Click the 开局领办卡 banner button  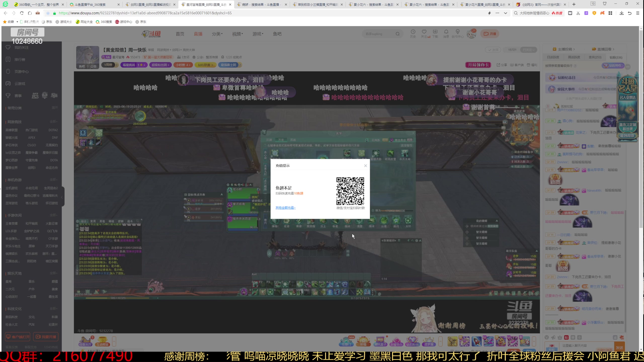[x=478, y=65]
